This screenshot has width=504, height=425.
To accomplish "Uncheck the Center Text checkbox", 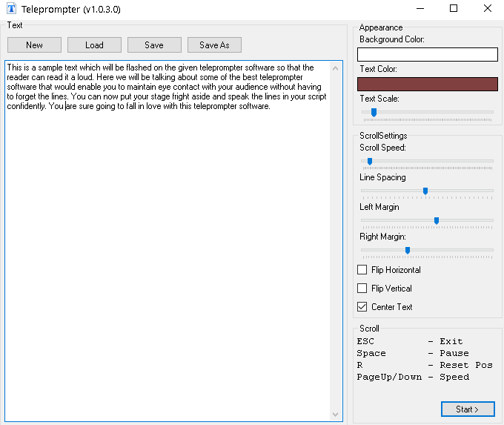I will tap(362, 307).
